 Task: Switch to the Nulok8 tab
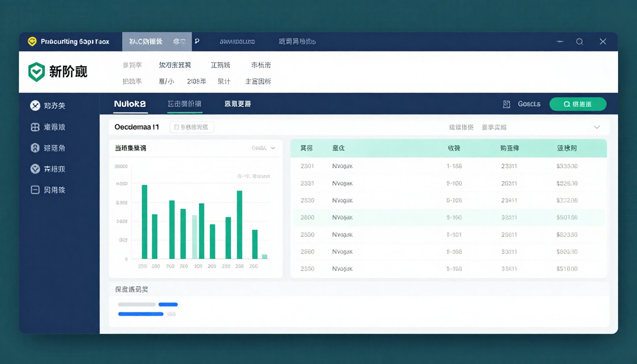(x=130, y=104)
